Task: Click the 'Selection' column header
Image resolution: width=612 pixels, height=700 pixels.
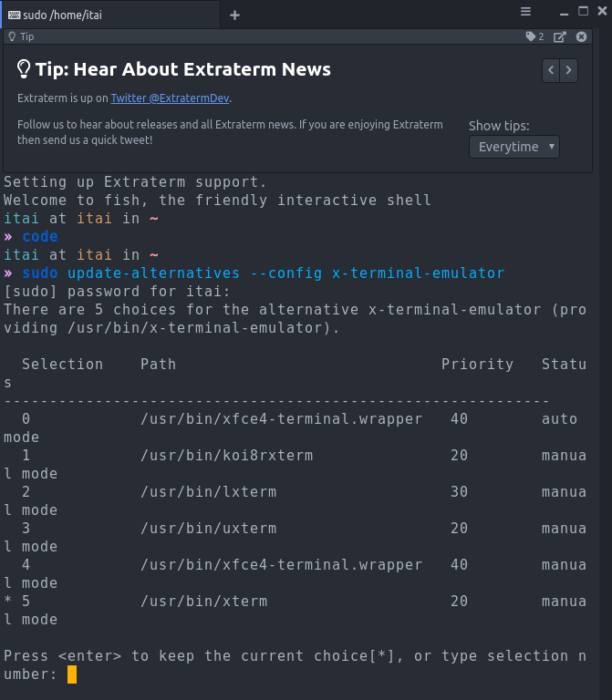Action: point(63,365)
